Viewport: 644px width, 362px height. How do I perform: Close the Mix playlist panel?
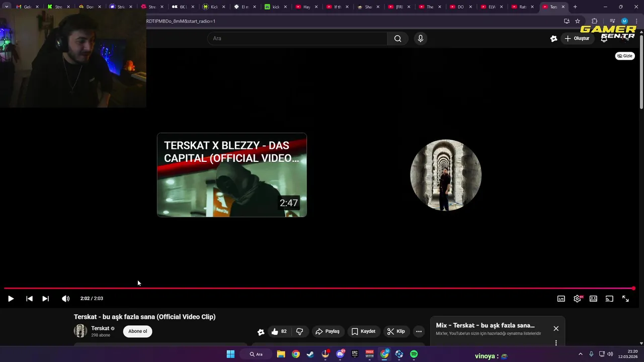click(x=556, y=328)
